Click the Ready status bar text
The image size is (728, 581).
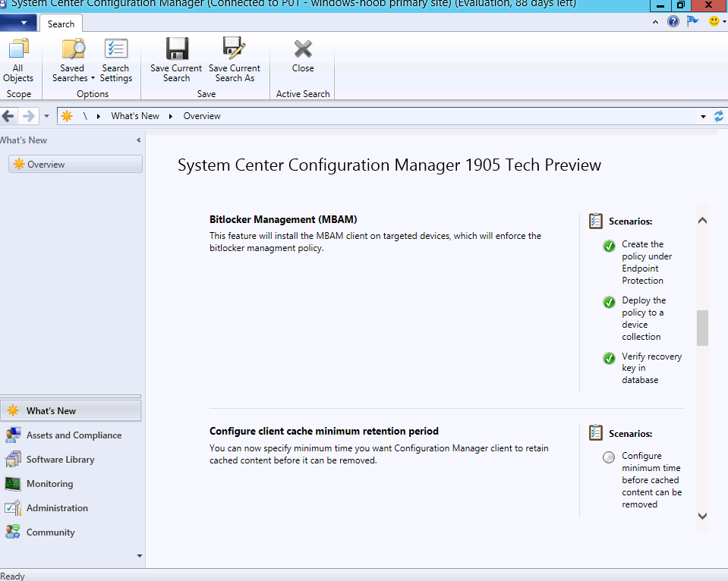click(x=12, y=576)
